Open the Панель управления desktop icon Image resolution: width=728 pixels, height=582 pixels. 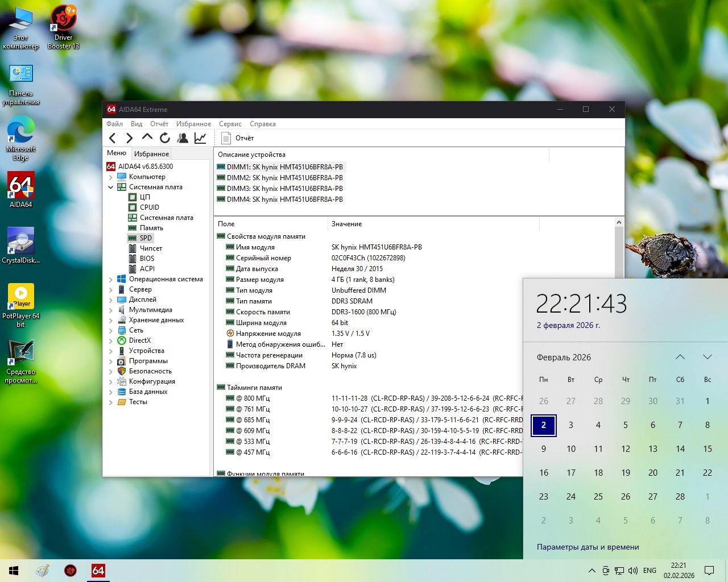coord(21,84)
